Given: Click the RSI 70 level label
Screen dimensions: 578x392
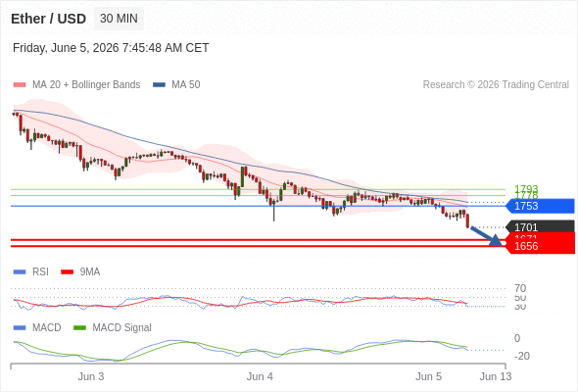Looking at the screenshot, I should point(520,288).
